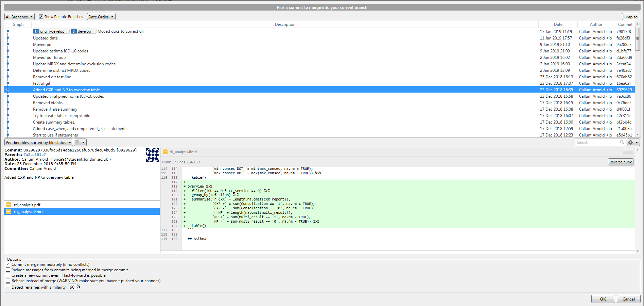The height and width of the screenshot is (306, 644).
Task: Click the Author column header
Action: 596,25
